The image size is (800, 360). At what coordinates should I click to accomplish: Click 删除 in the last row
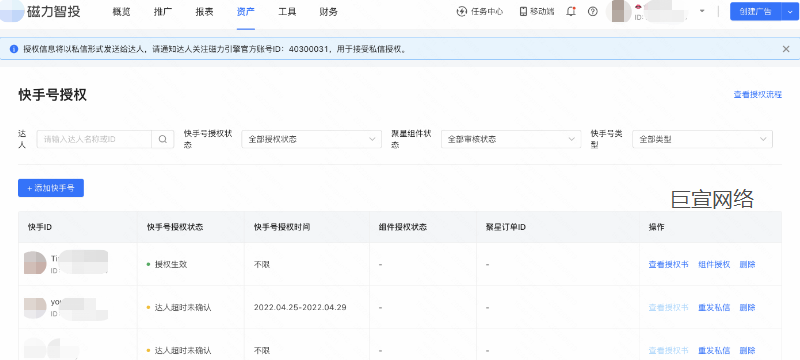coord(747,351)
